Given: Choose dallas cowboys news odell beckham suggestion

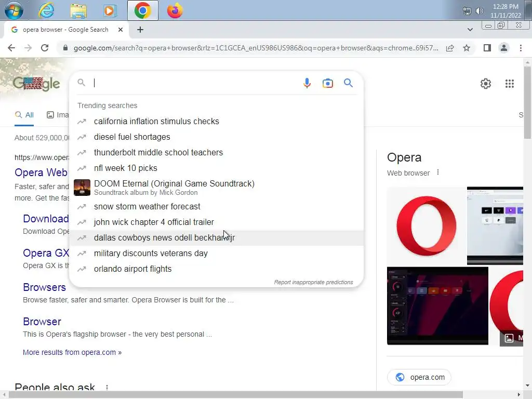Looking at the screenshot, I should 216,238.
